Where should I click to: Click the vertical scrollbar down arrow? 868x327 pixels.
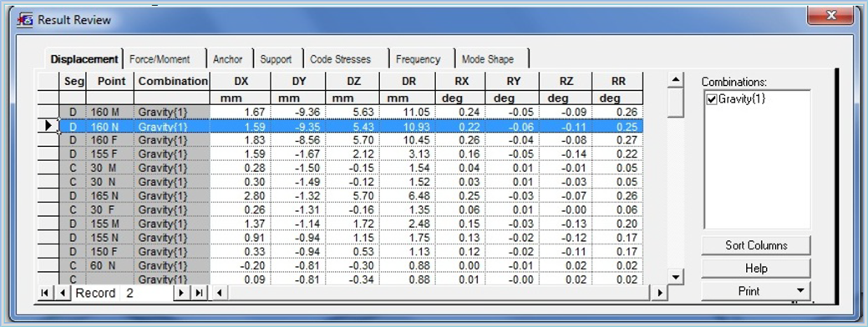click(x=675, y=276)
